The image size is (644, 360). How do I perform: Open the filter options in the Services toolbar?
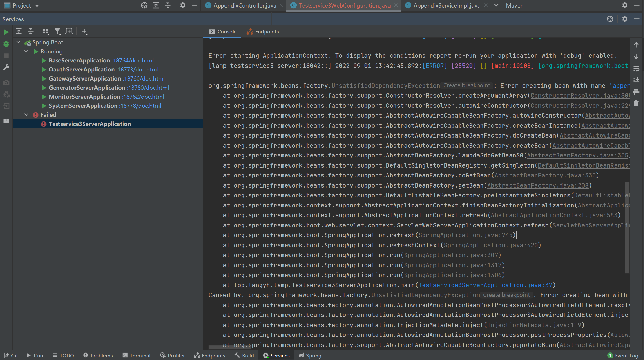point(58,31)
